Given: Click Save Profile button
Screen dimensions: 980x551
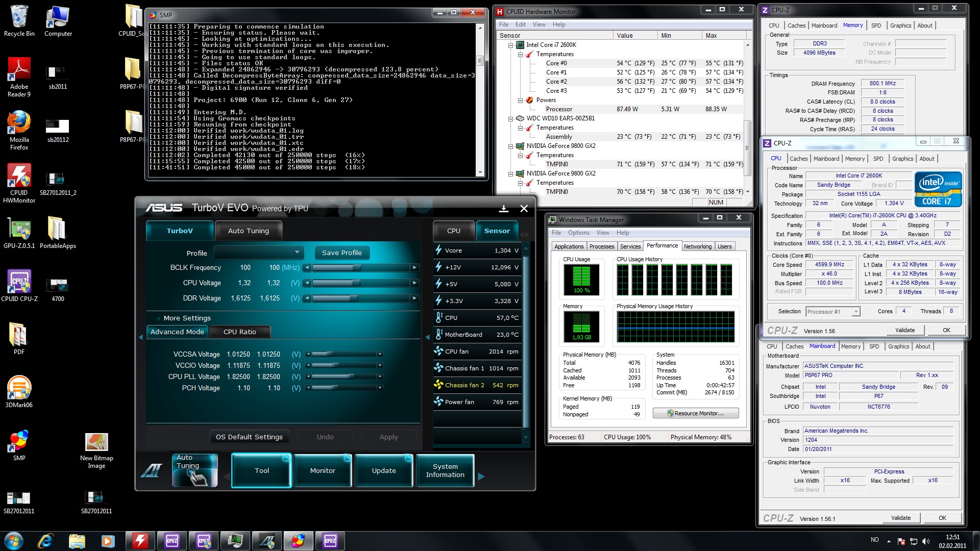Looking at the screenshot, I should click(341, 253).
